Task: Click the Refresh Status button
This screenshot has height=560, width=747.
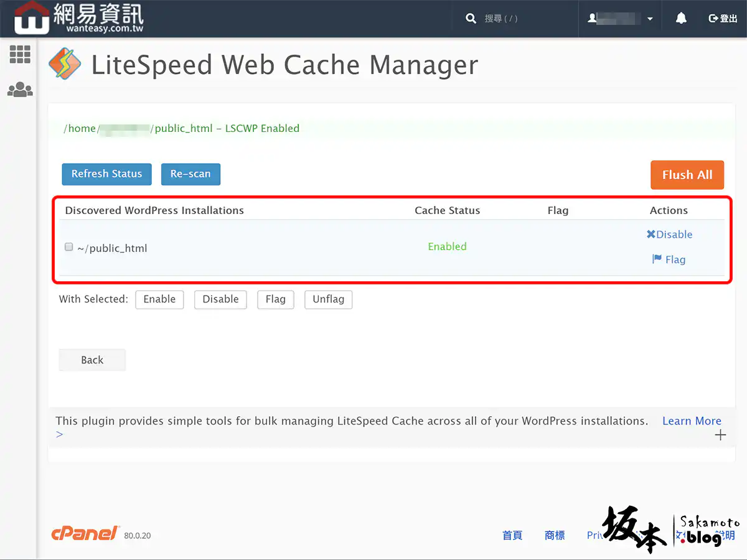Action: click(x=106, y=174)
